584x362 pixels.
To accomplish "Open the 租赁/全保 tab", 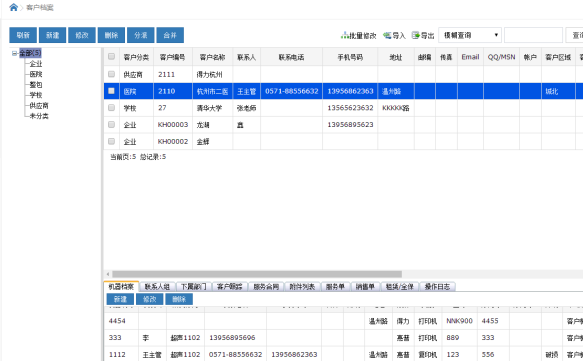I will (x=400, y=286).
